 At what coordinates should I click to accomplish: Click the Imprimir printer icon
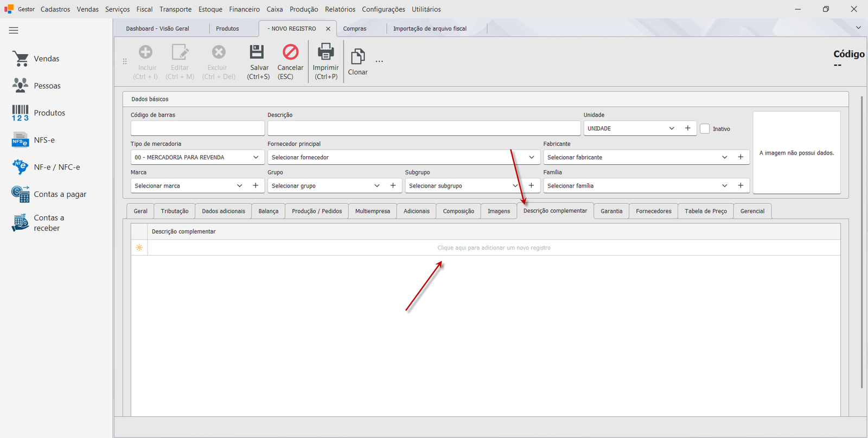[x=325, y=51]
